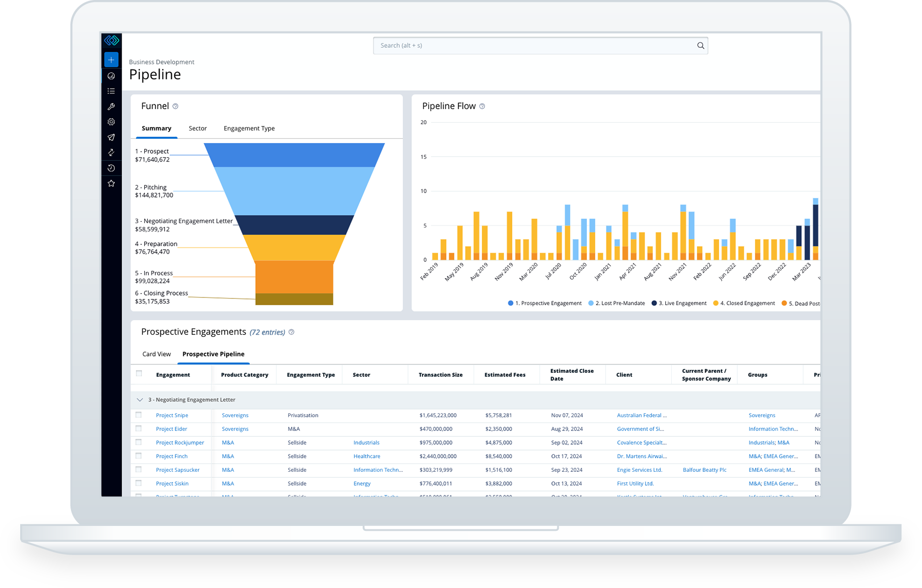This screenshot has height=588, width=922.
Task: Switch to the Sector tab in Funnel
Action: (198, 128)
